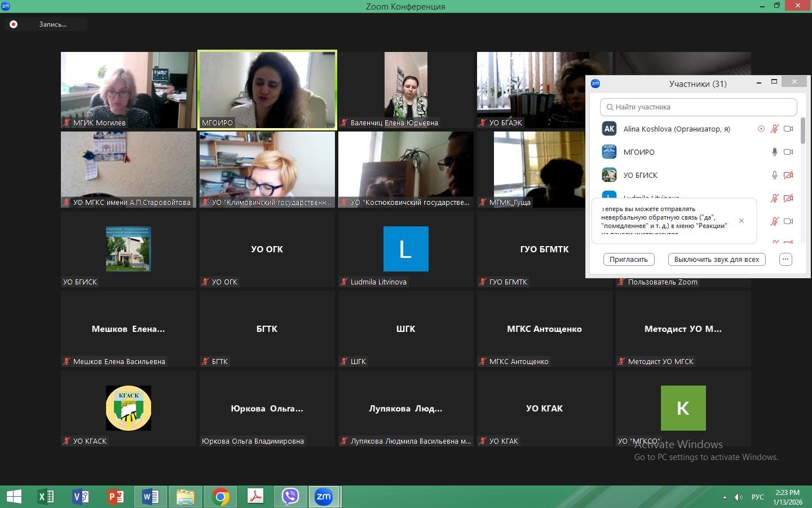This screenshot has height=508, width=812.
Task: Open the more options ellipsis menu
Action: point(785,259)
